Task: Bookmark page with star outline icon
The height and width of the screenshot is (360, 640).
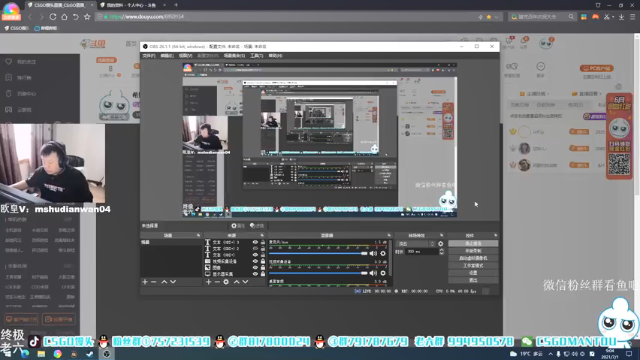Action: coord(87,17)
